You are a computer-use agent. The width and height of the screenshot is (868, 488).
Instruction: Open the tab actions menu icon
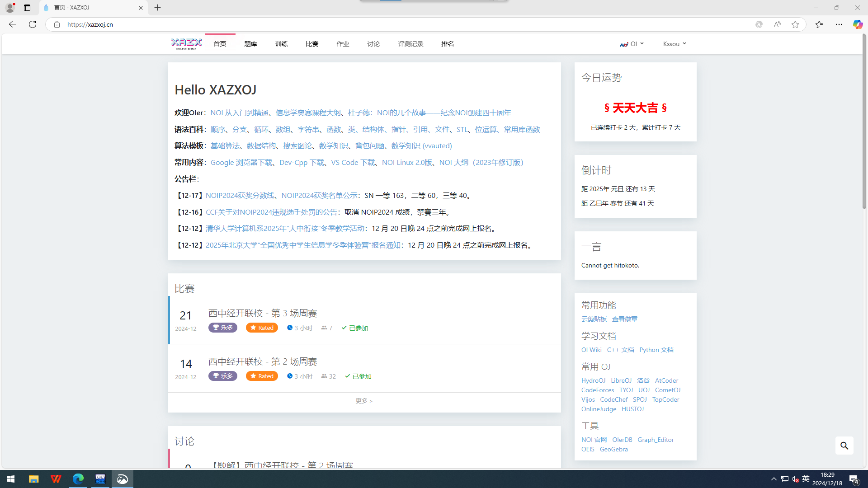(x=27, y=8)
